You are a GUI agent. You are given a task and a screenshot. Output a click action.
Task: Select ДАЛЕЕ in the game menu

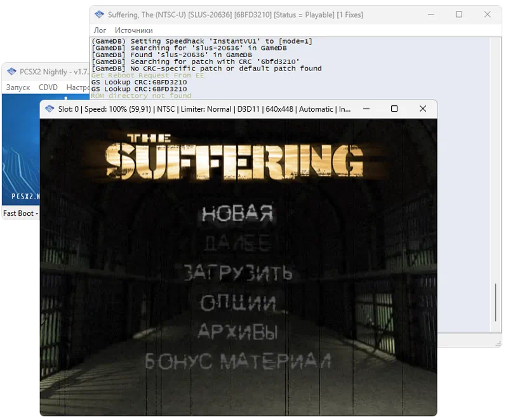[237, 243]
